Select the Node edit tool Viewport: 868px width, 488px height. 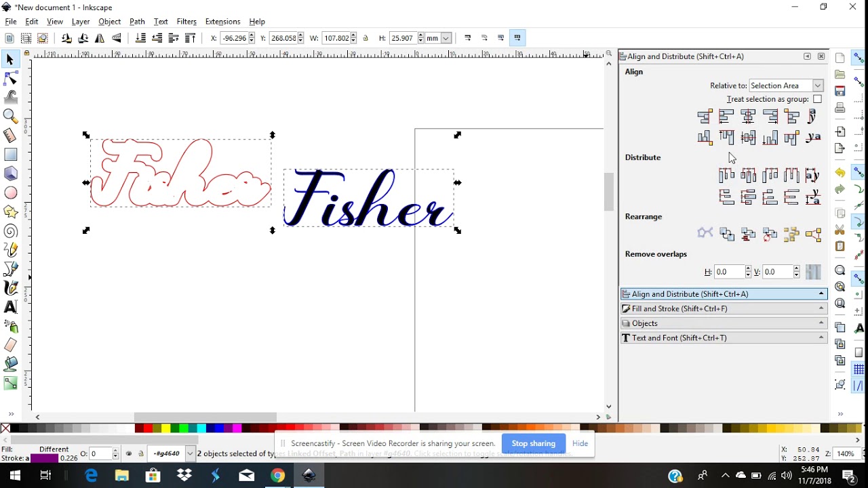(10, 79)
